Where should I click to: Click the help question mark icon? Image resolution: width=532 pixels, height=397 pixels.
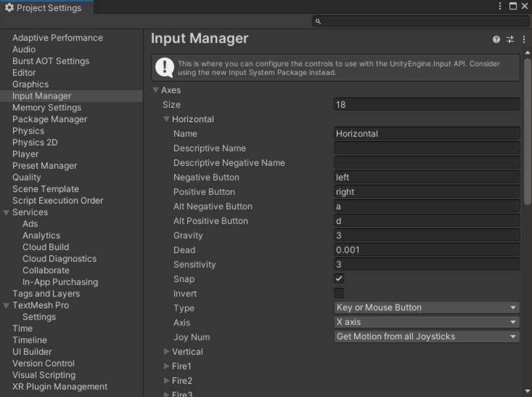(x=496, y=39)
